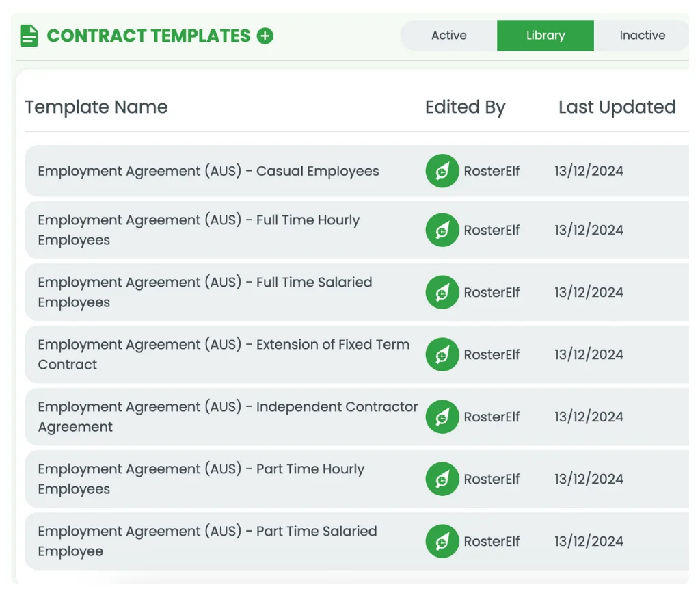Open the Casual Employees employment agreement template

208,171
